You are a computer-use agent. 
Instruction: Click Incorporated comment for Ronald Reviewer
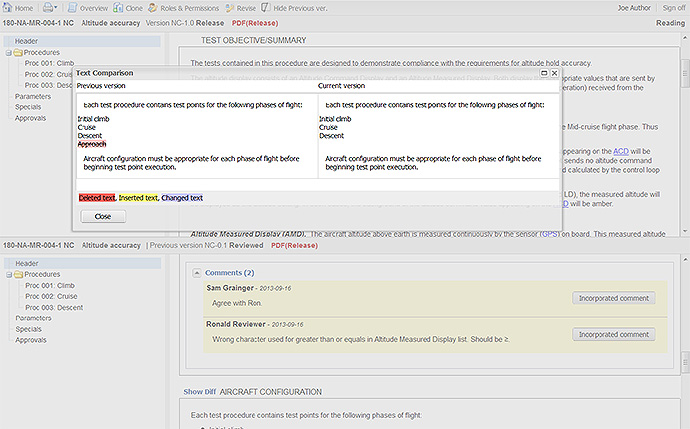point(614,334)
